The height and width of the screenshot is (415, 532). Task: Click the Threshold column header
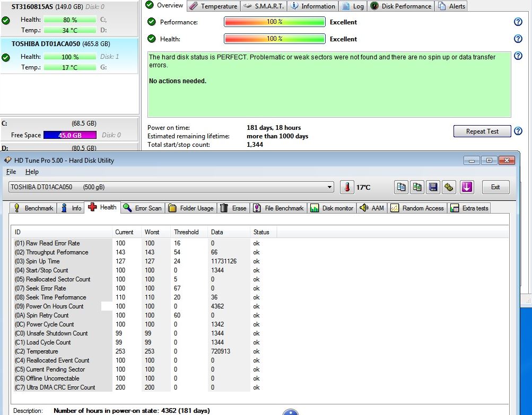pyautogui.click(x=189, y=232)
